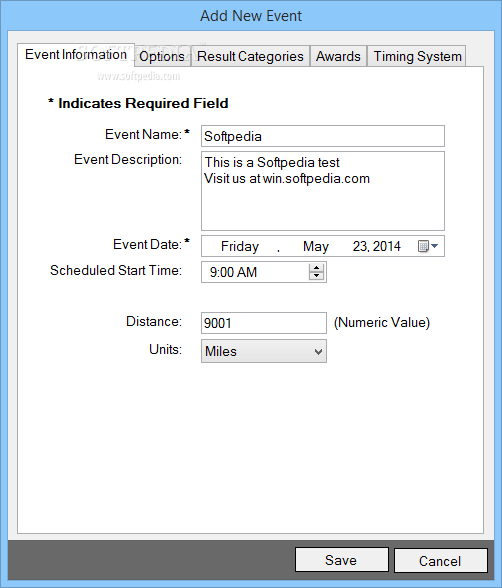
Task: Click the 'Units:' label
Action: click(165, 350)
